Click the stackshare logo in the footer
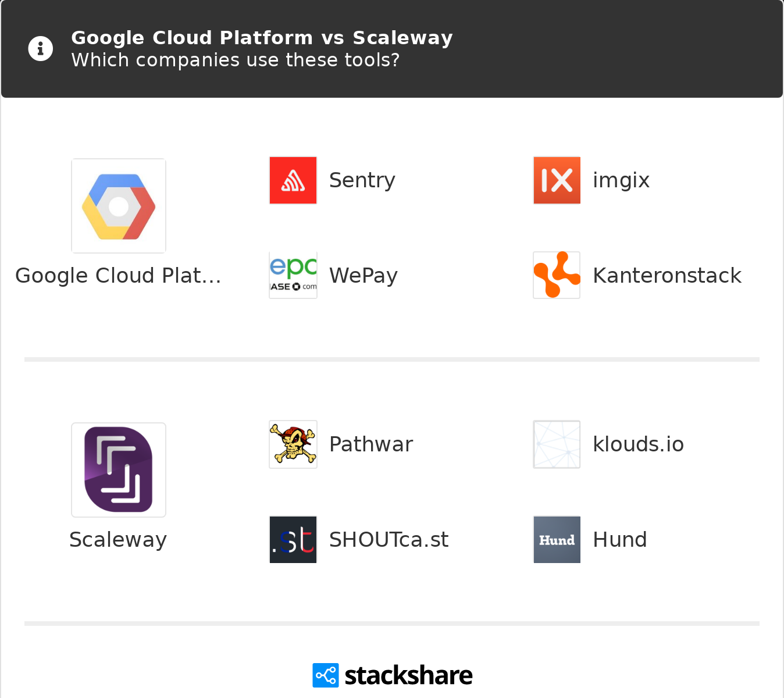Image resolution: width=784 pixels, height=698 pixels. point(393,675)
